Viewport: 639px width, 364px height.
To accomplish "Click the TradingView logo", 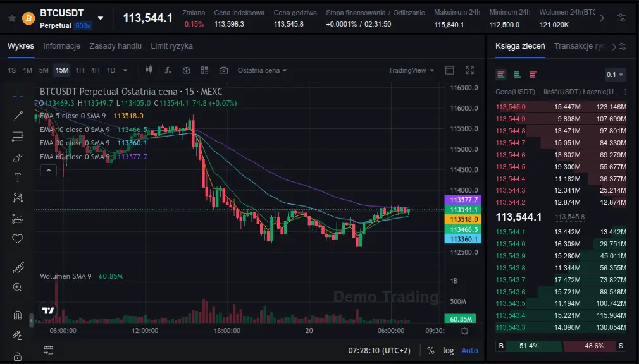I will click(48, 311).
